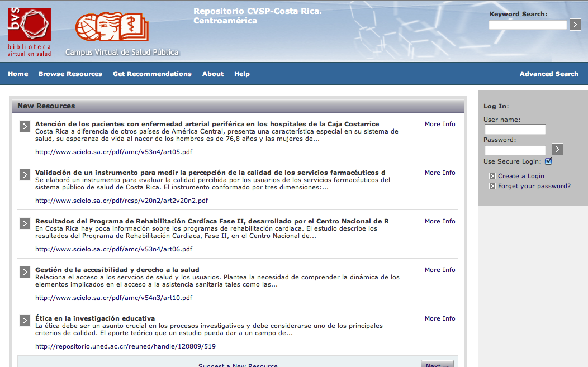Click arrow icon beside Validación de un instrumento
The image size is (588, 367).
[x=25, y=175]
